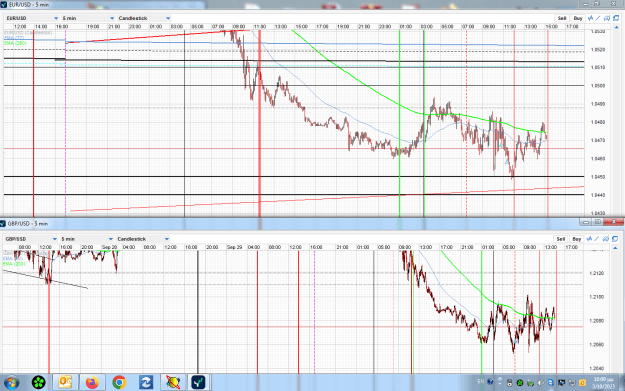Select line drawing tool in GBP/USD toolbar
The width and height of the screenshot is (625, 391).
[597, 239]
